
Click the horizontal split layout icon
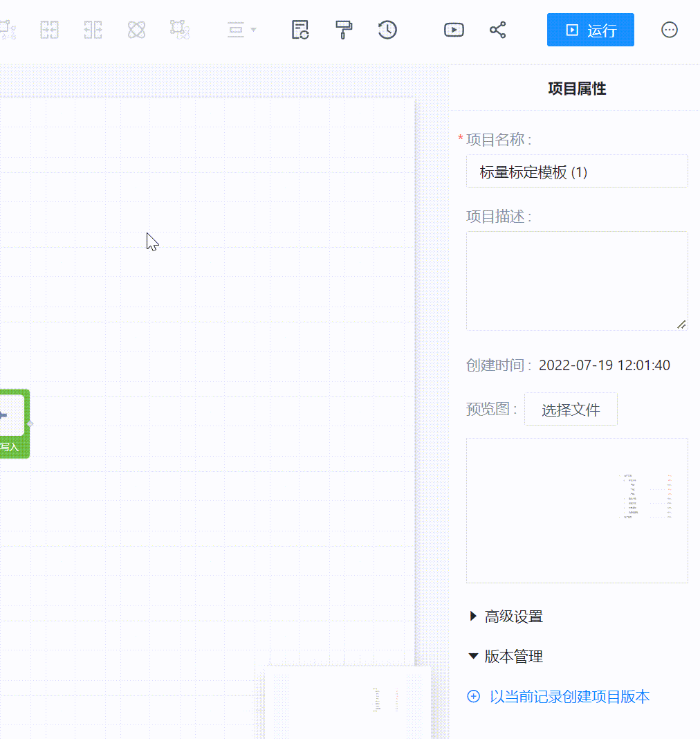(49, 30)
